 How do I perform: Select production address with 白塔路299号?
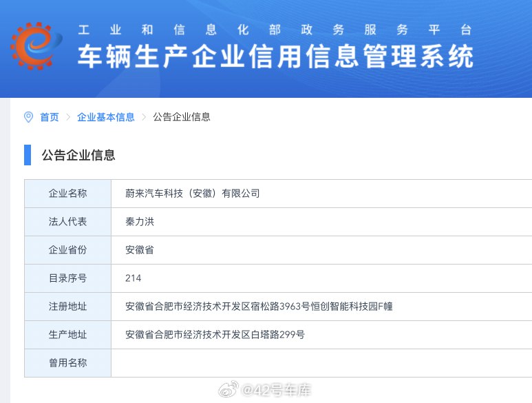click(215, 334)
